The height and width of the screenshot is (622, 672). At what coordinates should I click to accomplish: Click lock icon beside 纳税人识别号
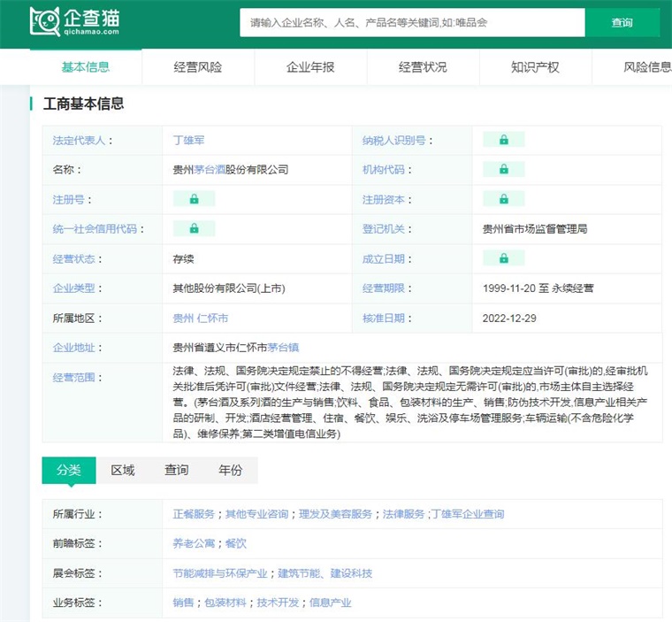(x=503, y=140)
